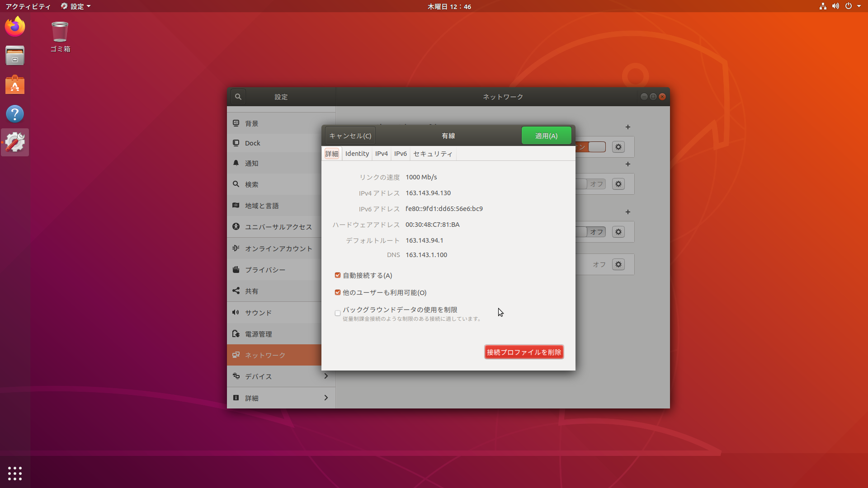Click the 共有 share icon
Image resolution: width=868 pixels, height=488 pixels.
tap(236, 291)
